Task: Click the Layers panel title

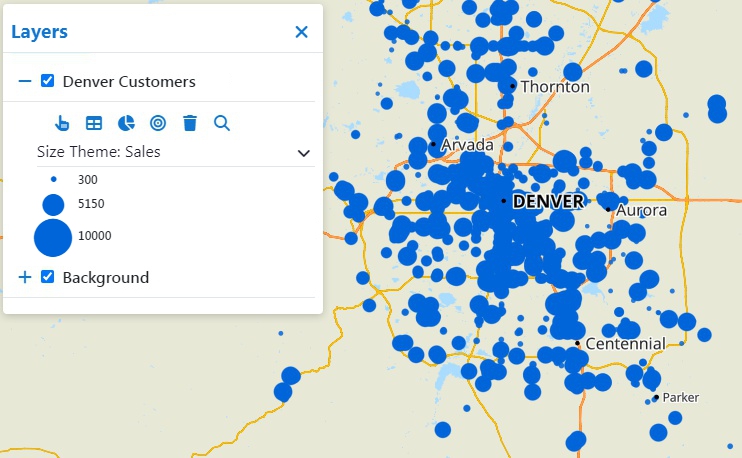Action: click(x=40, y=32)
